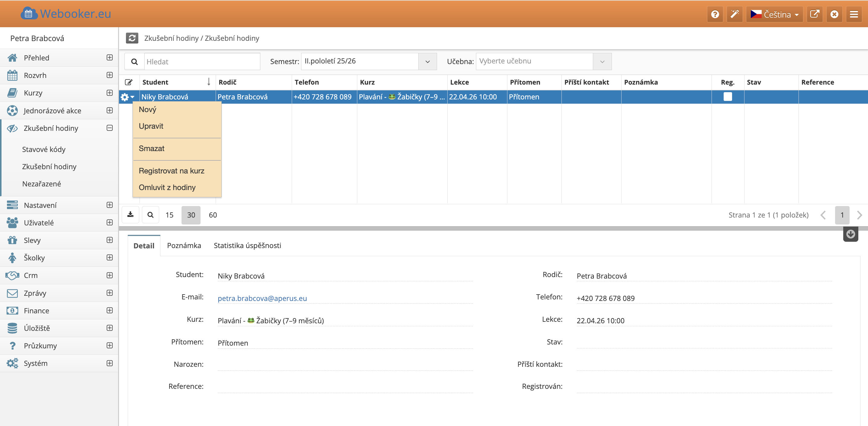The height and width of the screenshot is (426, 868).
Task: Collapse the Zkušební hodiny sidebar section
Action: click(x=110, y=128)
